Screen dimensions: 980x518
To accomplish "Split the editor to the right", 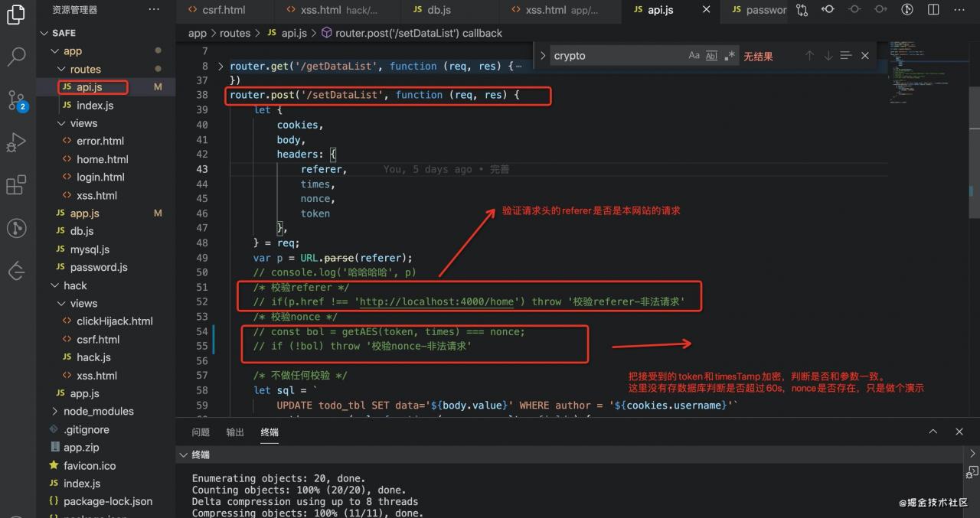I will point(933,10).
